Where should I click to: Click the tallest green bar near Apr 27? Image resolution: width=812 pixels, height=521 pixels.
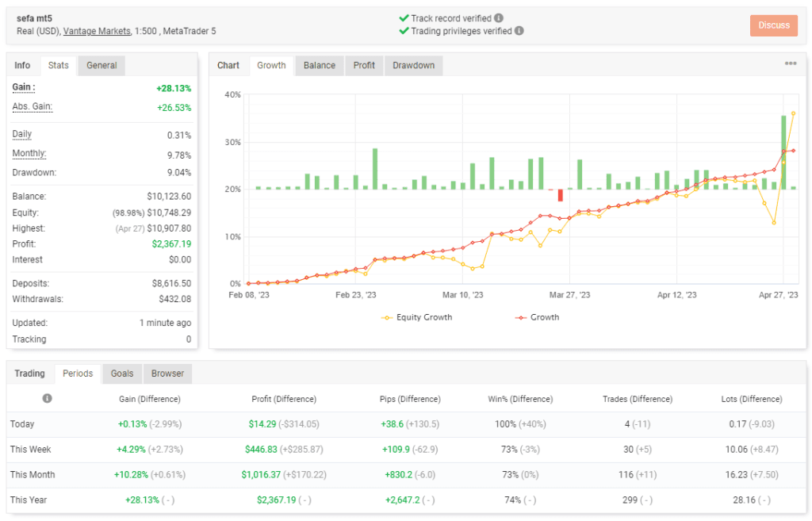tap(783, 152)
